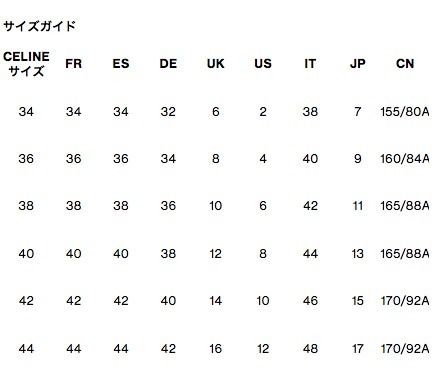The width and height of the screenshot is (443, 378).
Task: Click the CN column header
Action: [405, 64]
